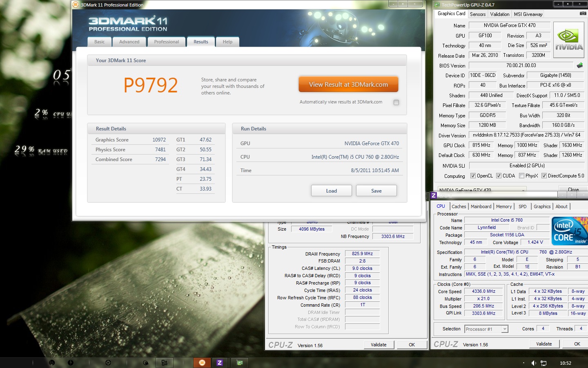Click the GPU-Z title bar icon

437,5
